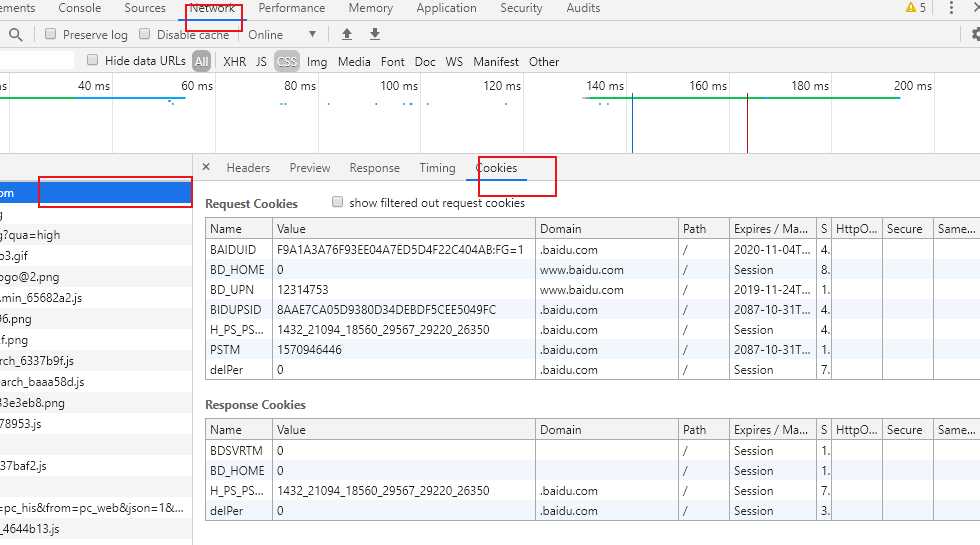Open the Response tab of request
Viewport: 980px width, 545px height.
374,168
